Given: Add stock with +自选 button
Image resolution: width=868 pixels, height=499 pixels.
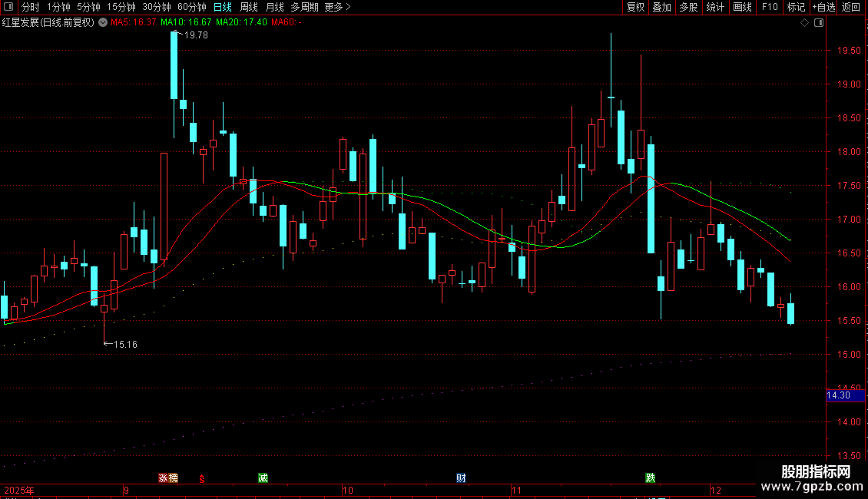Looking at the screenshot, I should [823, 7].
